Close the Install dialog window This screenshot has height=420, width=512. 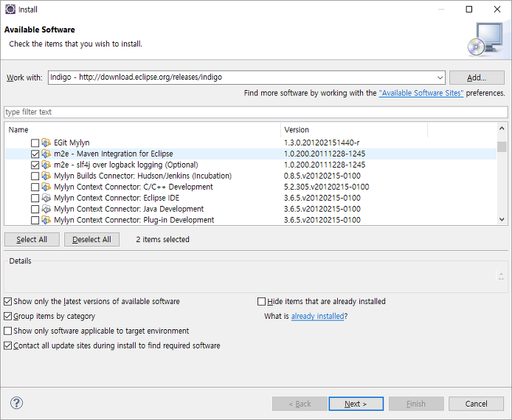pyautogui.click(x=497, y=9)
